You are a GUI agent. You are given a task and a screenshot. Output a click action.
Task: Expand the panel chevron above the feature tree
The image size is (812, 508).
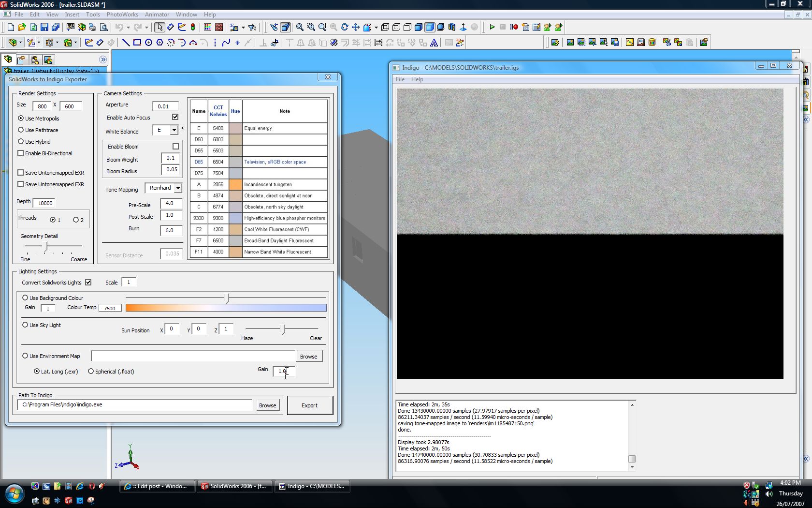click(x=103, y=60)
